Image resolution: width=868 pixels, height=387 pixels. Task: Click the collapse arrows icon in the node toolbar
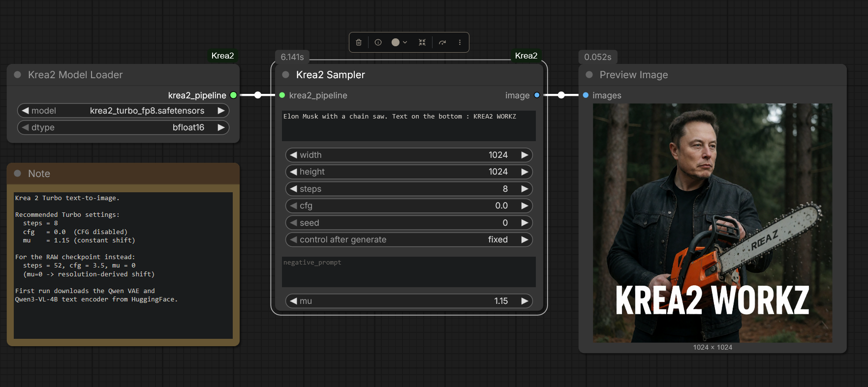(422, 42)
